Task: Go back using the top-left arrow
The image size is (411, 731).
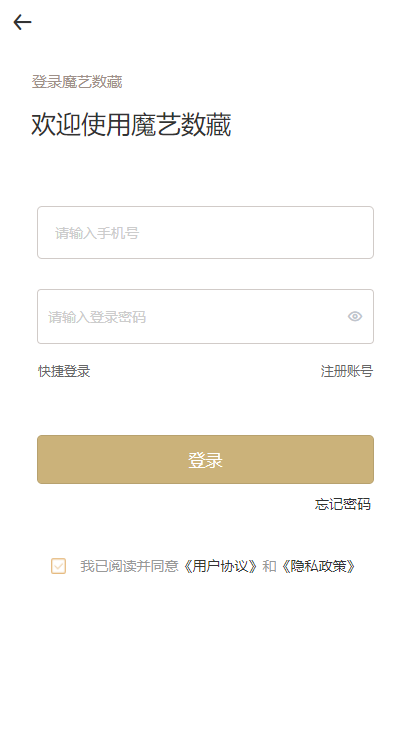Action: tap(22, 22)
